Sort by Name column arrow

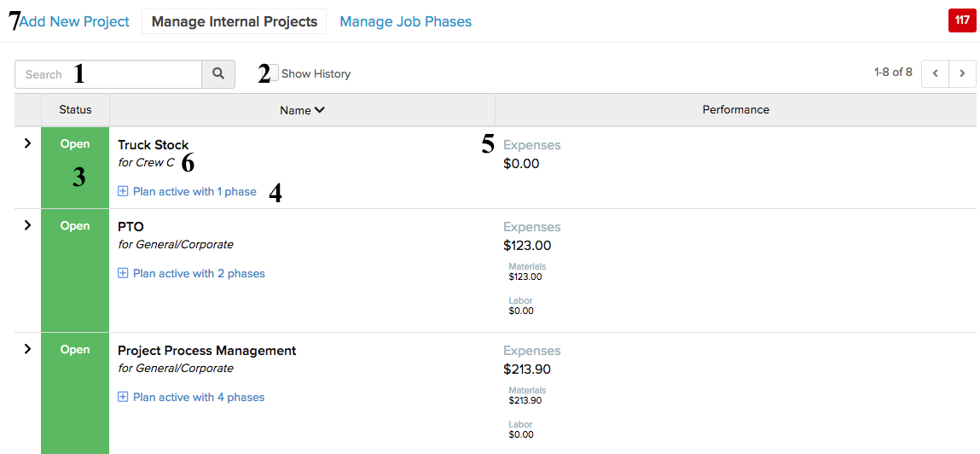point(319,110)
